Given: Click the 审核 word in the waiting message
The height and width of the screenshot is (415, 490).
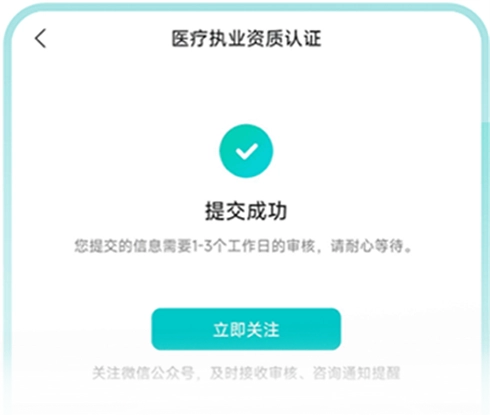Looking at the screenshot, I should coord(300,246).
